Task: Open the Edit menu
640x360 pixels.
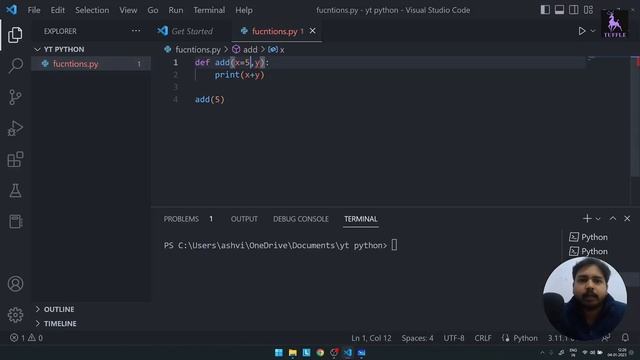Action: click(x=58, y=10)
